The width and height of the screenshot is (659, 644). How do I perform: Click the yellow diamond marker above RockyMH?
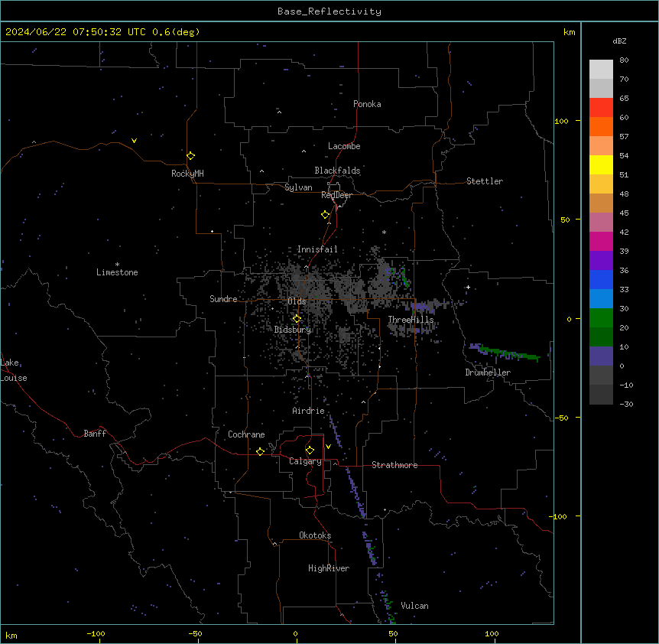coord(190,155)
